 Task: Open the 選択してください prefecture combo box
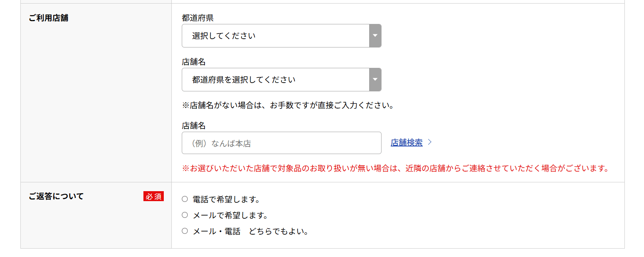click(x=276, y=36)
